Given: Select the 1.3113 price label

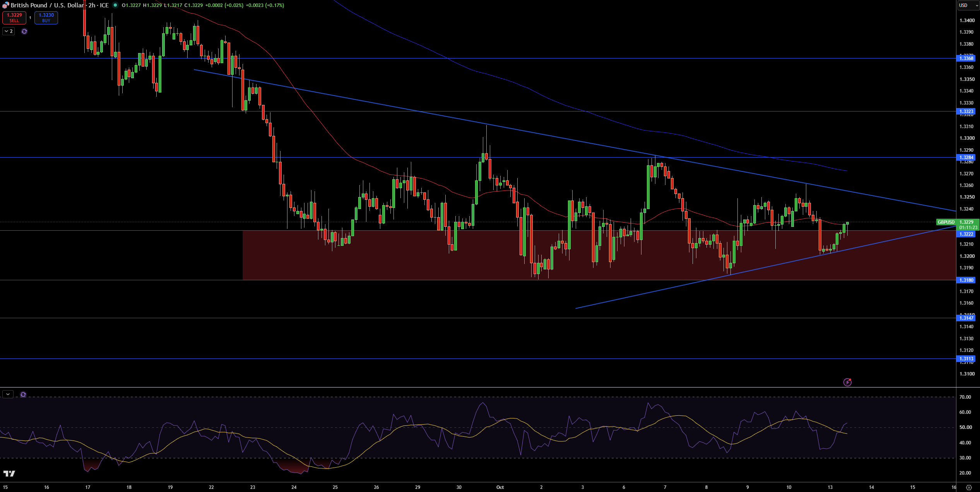Looking at the screenshot, I should [x=966, y=359].
